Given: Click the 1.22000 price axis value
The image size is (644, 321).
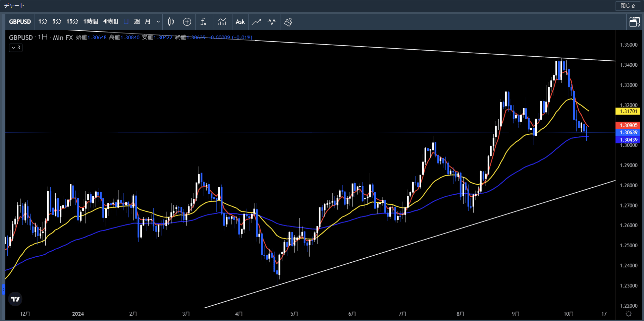Looking at the screenshot, I should [x=629, y=306].
